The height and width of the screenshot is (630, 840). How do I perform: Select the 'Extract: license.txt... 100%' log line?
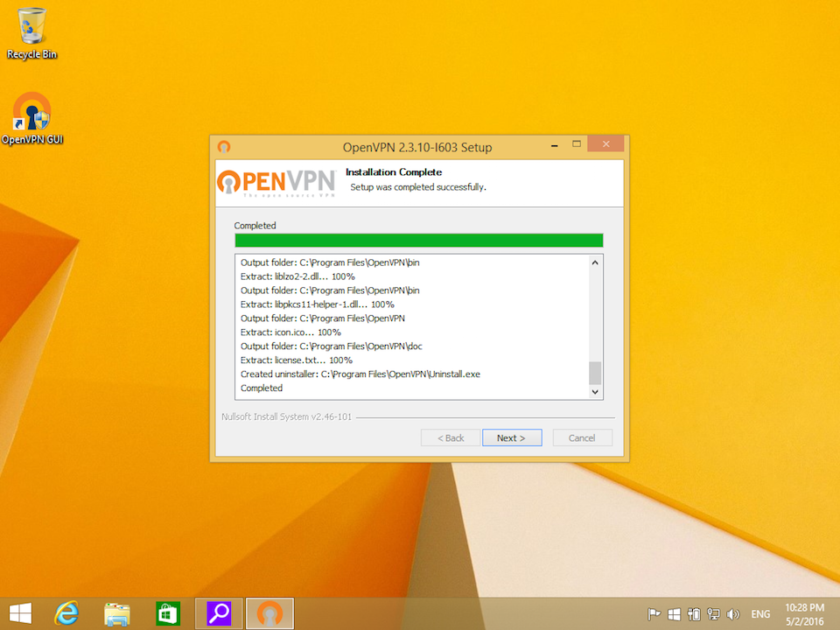click(x=297, y=360)
